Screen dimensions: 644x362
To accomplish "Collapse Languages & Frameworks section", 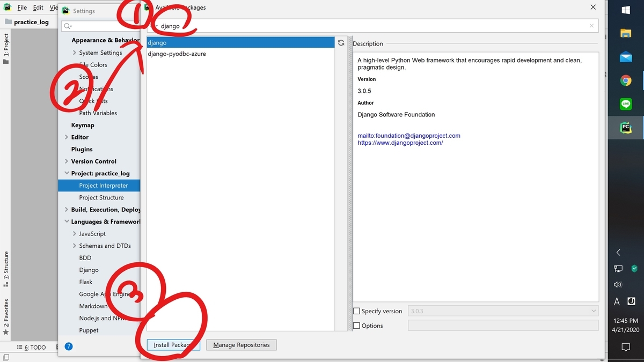I will (x=67, y=221).
